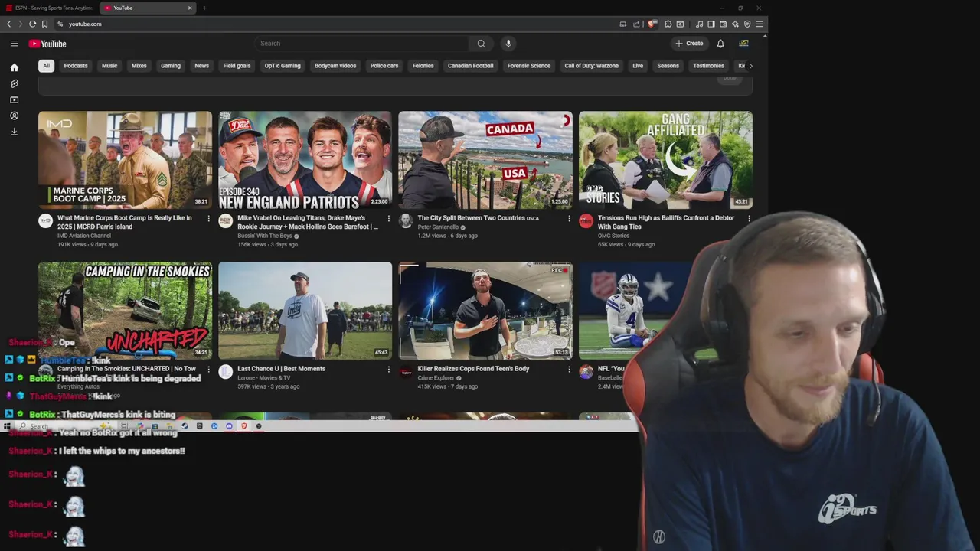The width and height of the screenshot is (980, 551).
Task: Select the Gaming filter chip
Action: pos(171,66)
